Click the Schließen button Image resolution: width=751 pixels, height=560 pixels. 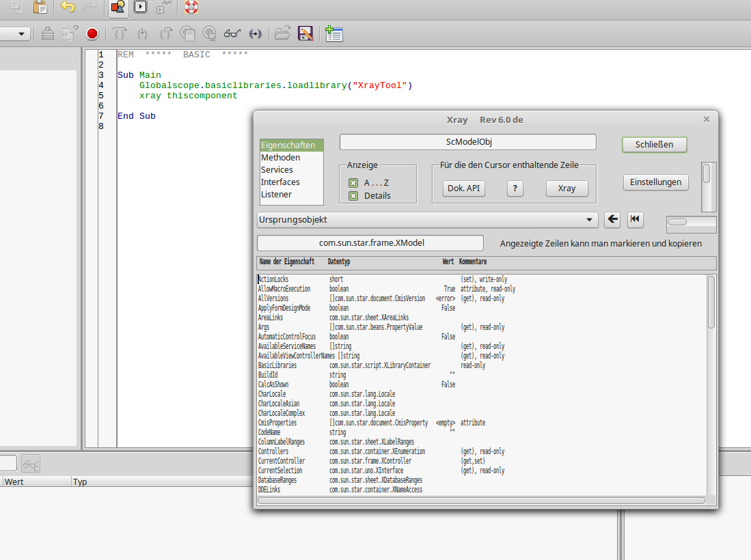(654, 145)
